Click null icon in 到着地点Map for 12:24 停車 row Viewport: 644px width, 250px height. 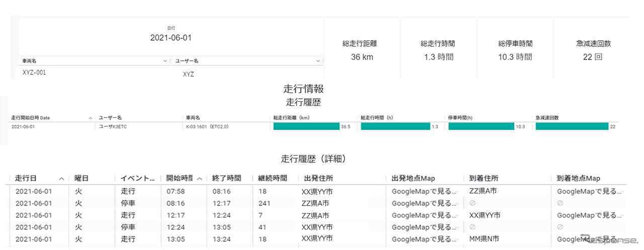pyautogui.click(x=560, y=227)
